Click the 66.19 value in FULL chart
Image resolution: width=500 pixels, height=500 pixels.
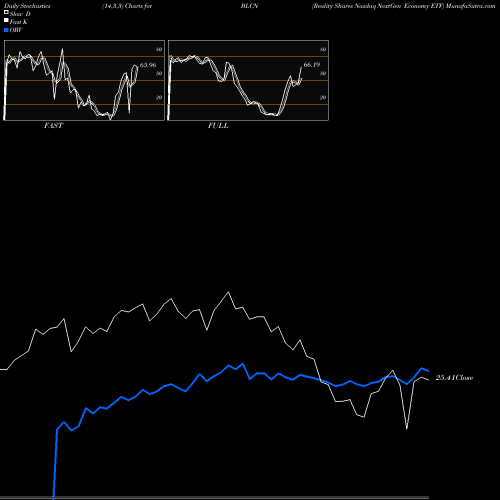pyautogui.click(x=312, y=64)
